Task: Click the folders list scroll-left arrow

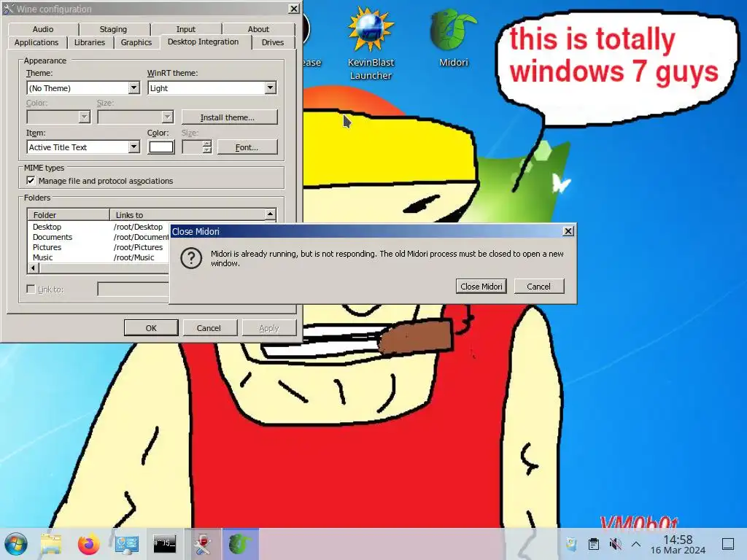Action: coord(33,268)
